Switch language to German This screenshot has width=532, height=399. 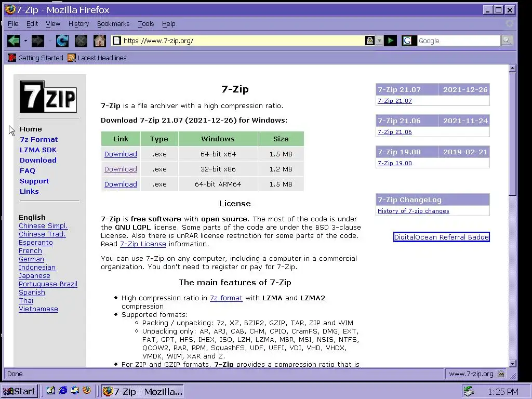(x=31, y=259)
